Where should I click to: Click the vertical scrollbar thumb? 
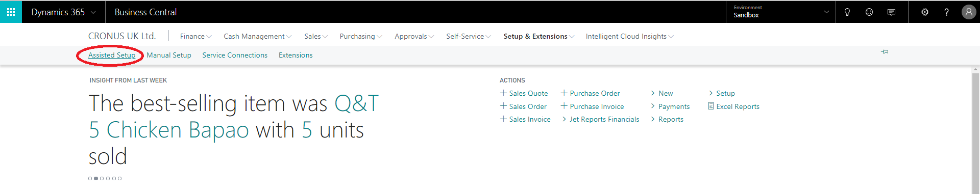click(x=975, y=133)
